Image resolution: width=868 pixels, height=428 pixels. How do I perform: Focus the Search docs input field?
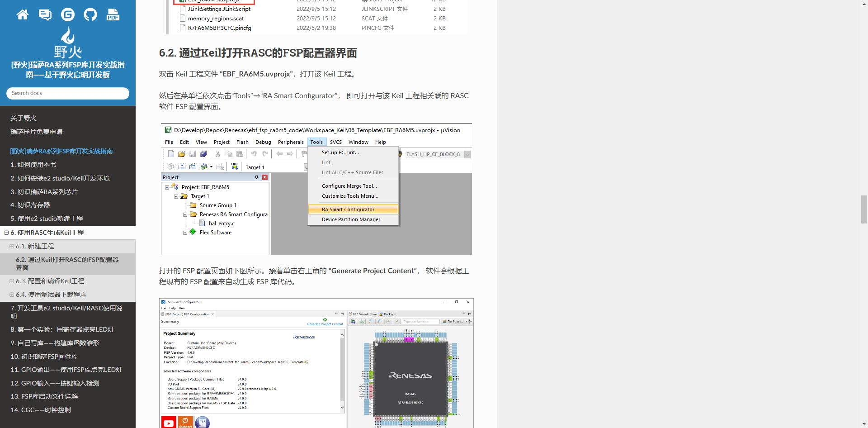[68, 93]
